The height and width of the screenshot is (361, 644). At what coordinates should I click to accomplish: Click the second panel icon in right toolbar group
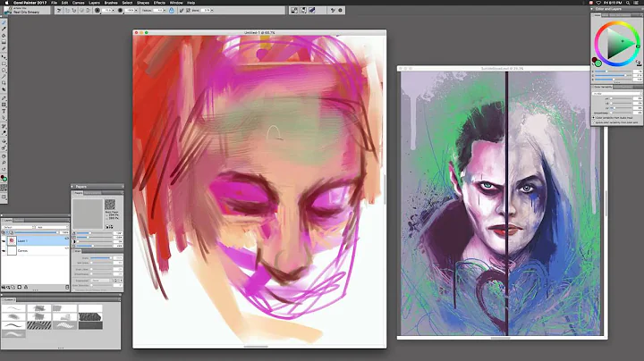point(303,10)
